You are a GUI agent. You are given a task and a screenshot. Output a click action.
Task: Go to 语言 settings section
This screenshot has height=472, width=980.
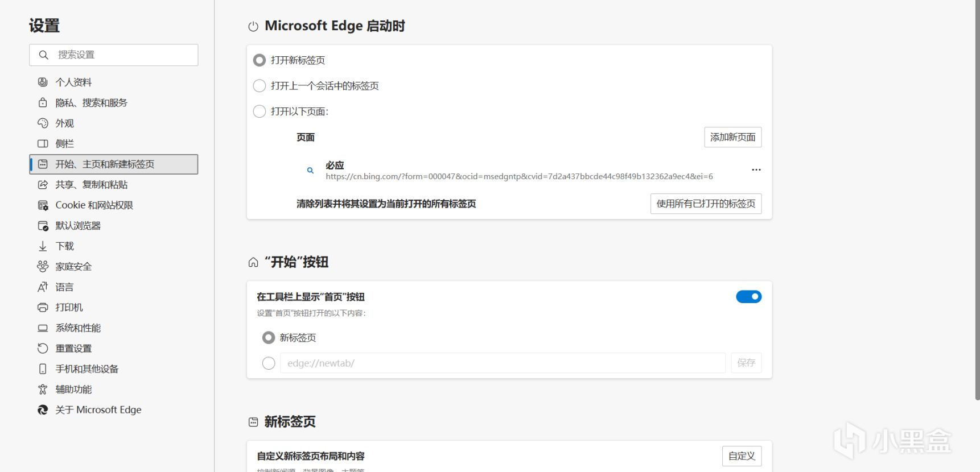(114, 287)
